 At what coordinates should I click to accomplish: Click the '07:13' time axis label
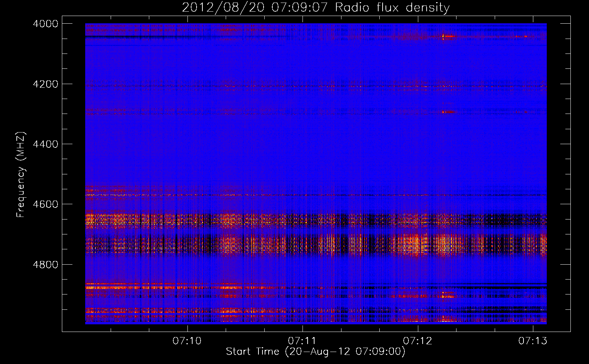click(x=533, y=341)
